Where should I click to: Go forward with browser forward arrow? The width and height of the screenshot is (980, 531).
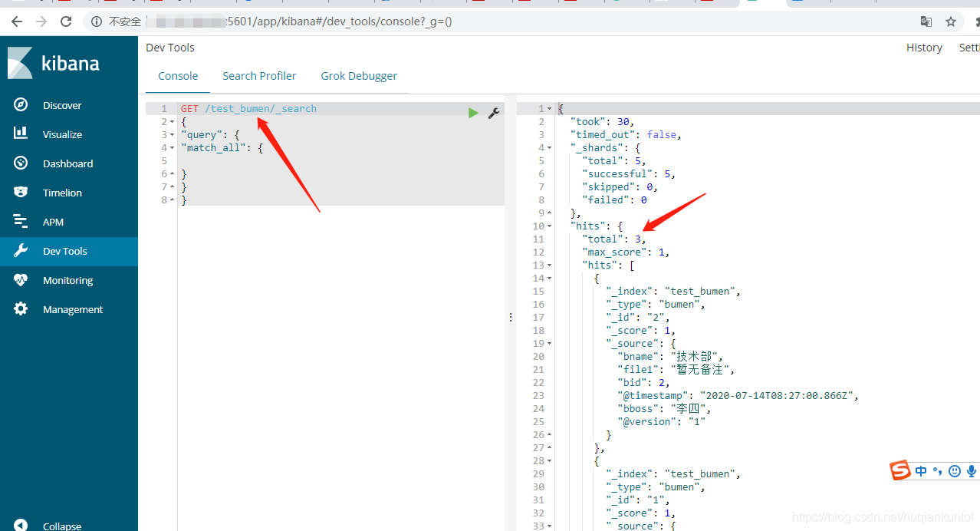point(41,21)
